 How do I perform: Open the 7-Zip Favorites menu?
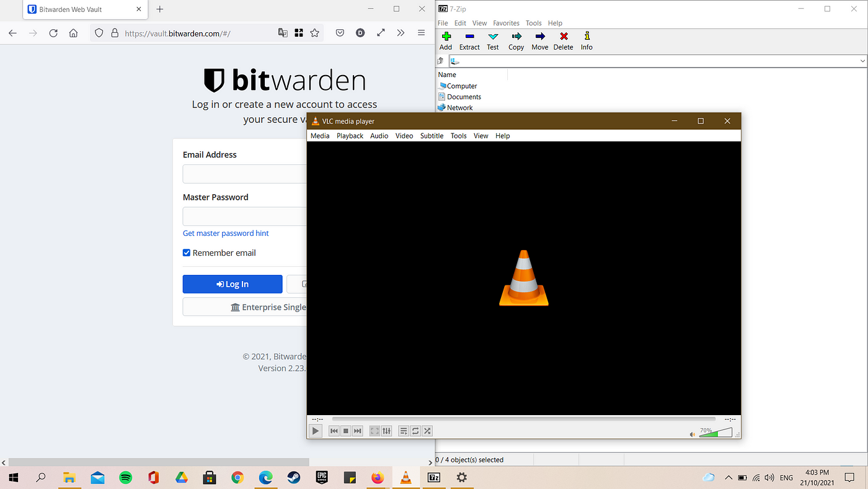[x=507, y=23]
